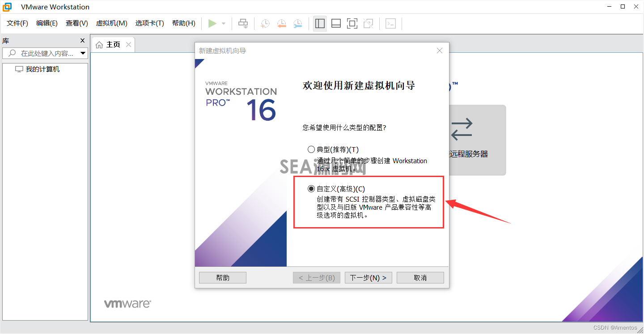Click the Send Ctrl+Alt+Del toolbar icon
Screen dimensions: 644x334
coord(243,23)
